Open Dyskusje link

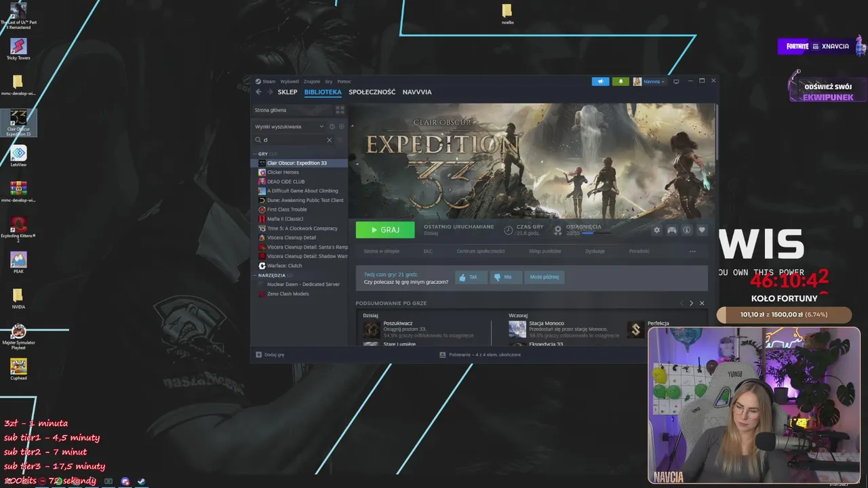[595, 251]
